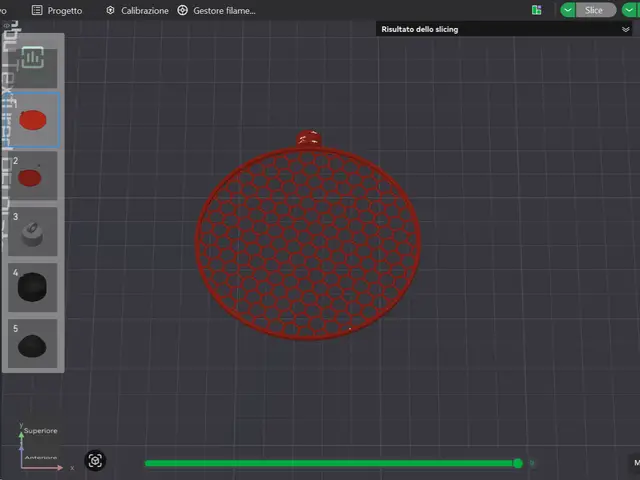
Task: Click the camera view reset icon
Action: (95, 461)
